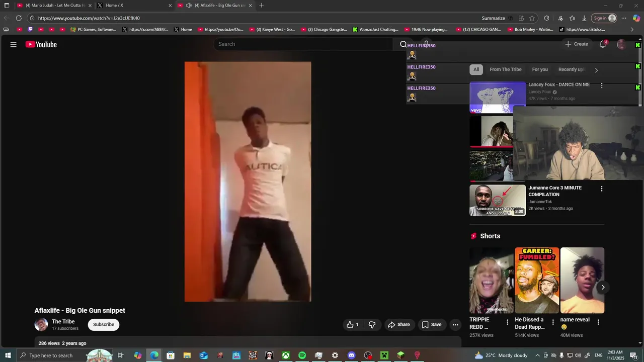Open Copilot in Edge sidebar

(x=636, y=18)
